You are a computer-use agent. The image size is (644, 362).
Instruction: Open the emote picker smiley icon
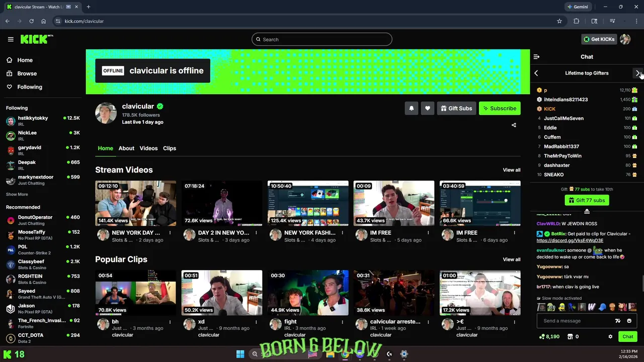point(629,321)
